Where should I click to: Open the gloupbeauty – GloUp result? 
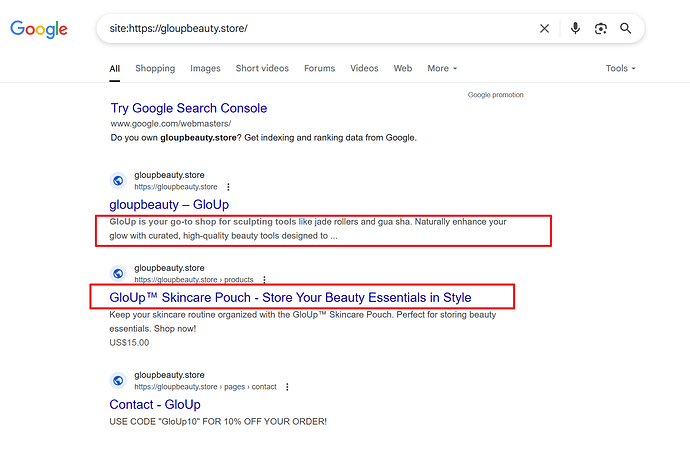point(169,205)
